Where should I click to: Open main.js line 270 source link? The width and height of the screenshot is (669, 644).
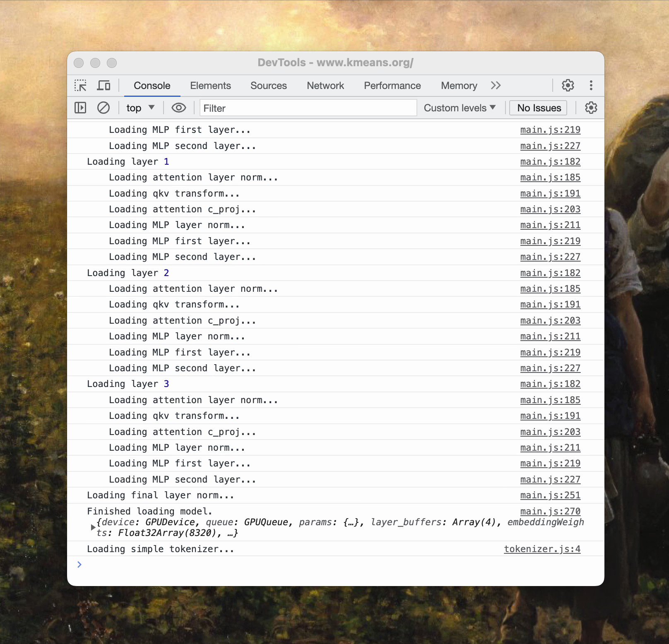[x=550, y=511]
